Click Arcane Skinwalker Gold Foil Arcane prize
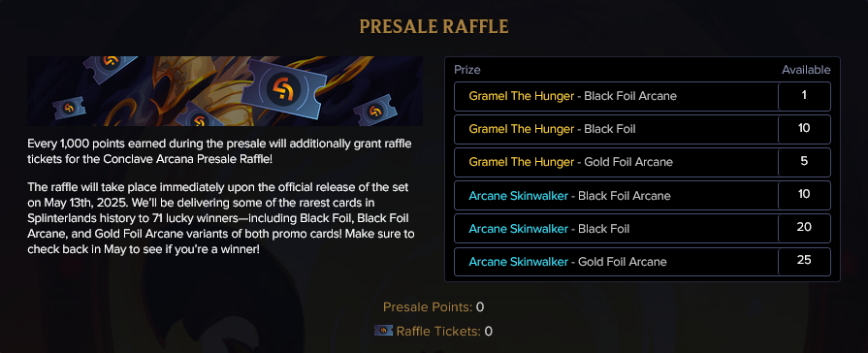Image resolution: width=868 pixels, height=353 pixels. click(567, 262)
